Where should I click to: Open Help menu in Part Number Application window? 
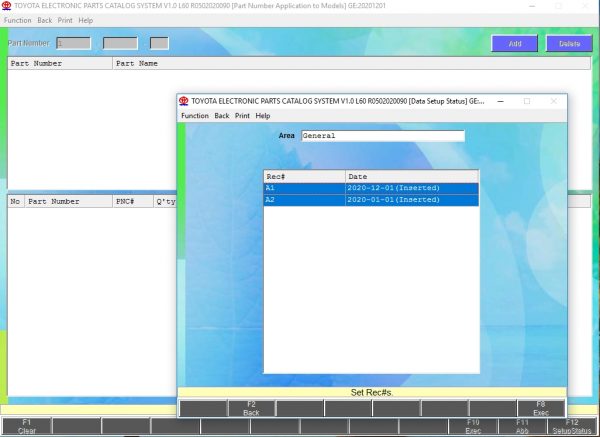[x=86, y=20]
